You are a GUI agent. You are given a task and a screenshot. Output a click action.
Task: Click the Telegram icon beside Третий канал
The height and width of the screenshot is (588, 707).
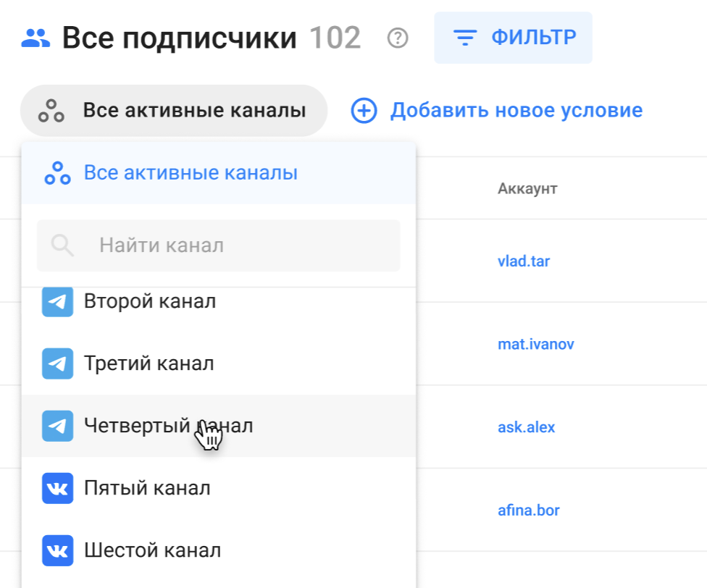coord(57,364)
